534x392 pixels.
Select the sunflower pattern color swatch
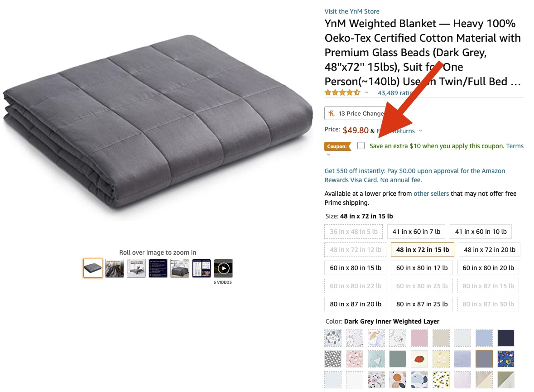pyautogui.click(x=441, y=380)
